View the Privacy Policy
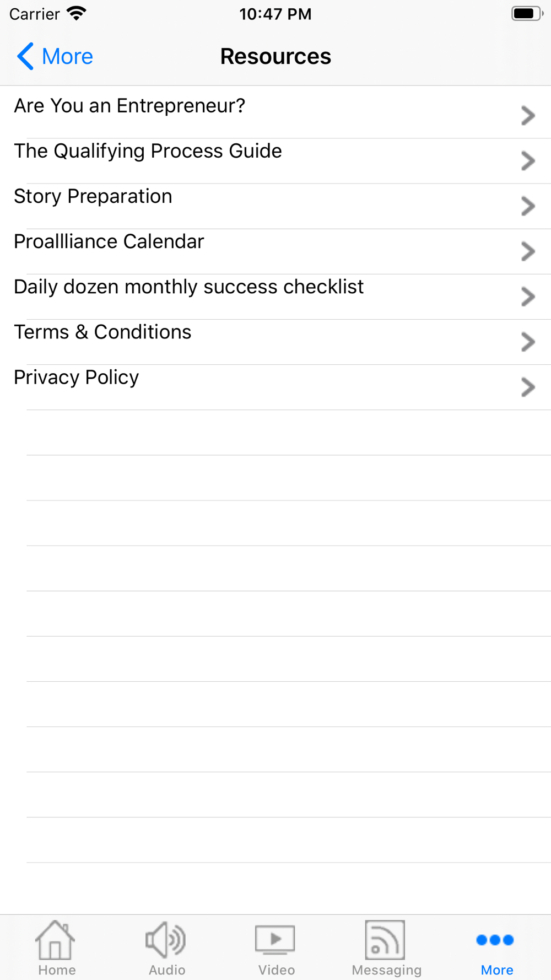The width and height of the screenshot is (551, 980). point(77,378)
